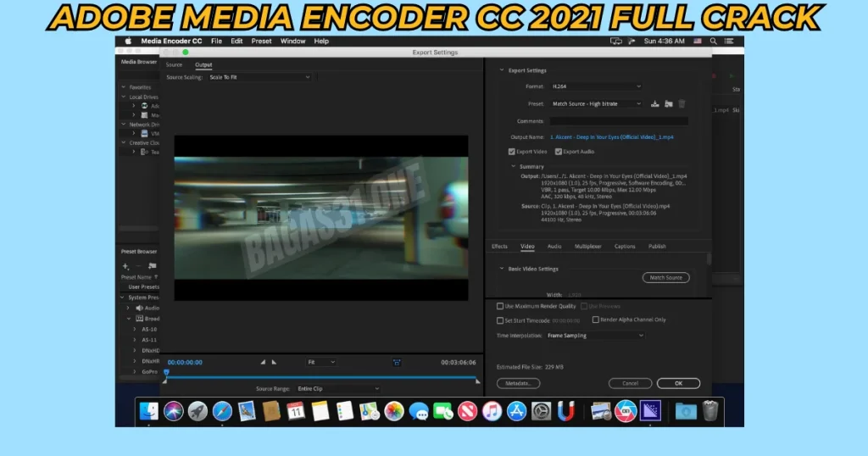This screenshot has width=868, height=456.
Task: Open the File menu
Action: coord(216,41)
